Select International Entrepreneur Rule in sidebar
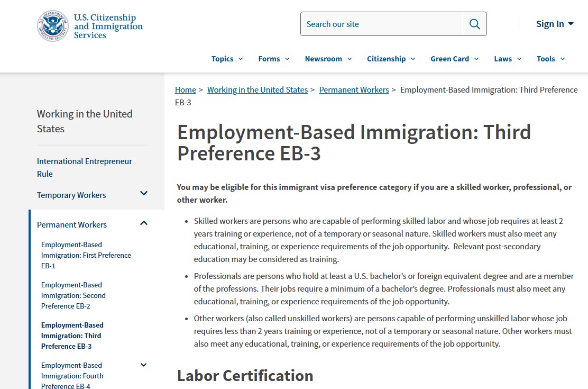 point(85,167)
